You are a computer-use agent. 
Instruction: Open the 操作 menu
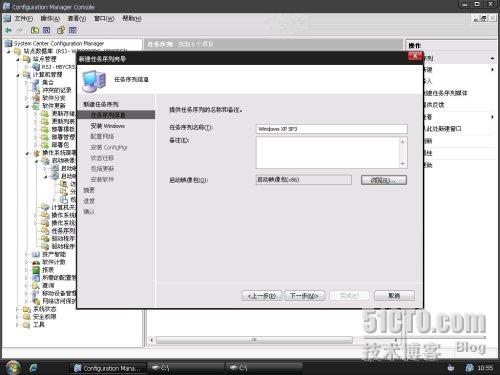[50, 18]
